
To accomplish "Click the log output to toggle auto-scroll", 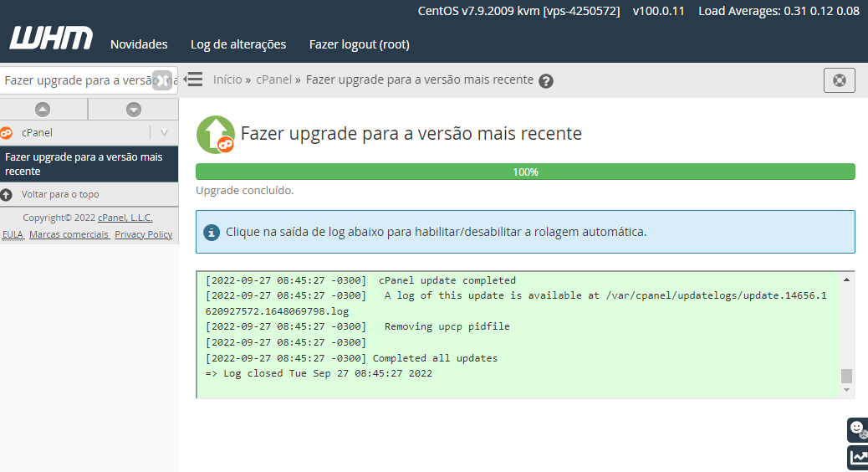I will (x=518, y=335).
